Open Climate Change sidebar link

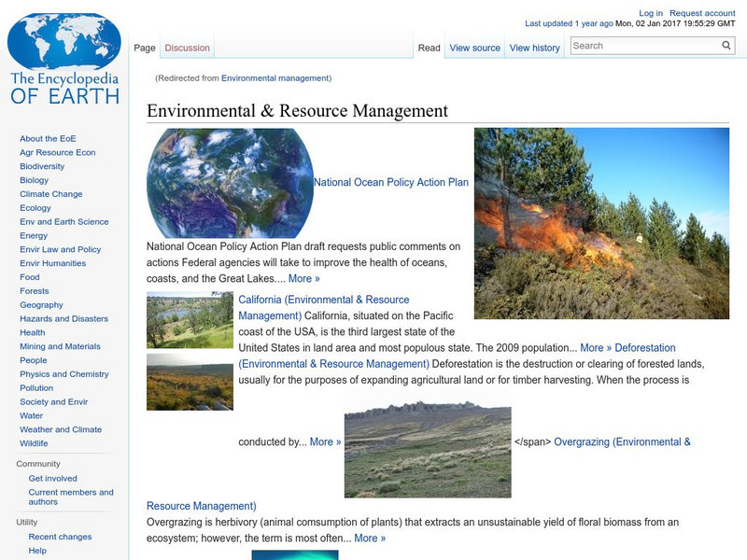click(x=51, y=194)
